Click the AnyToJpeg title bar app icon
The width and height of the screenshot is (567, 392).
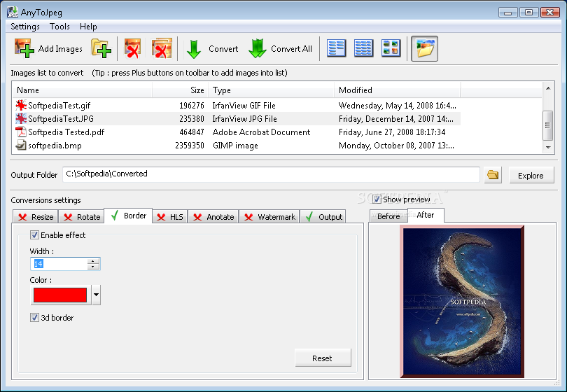[x=13, y=12]
